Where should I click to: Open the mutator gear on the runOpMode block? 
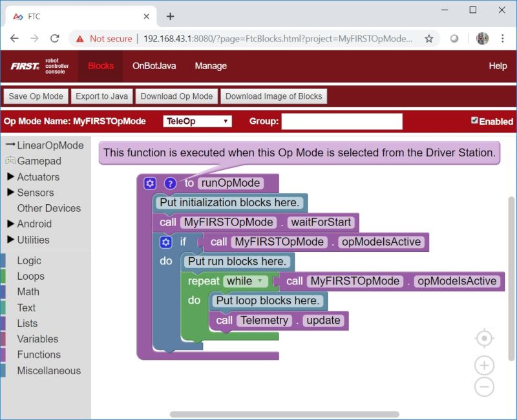150,184
